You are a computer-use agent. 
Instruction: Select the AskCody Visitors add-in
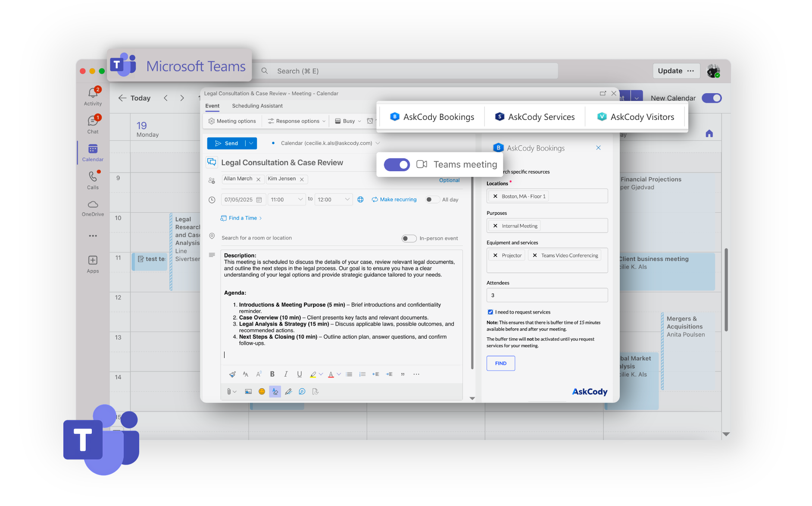pos(636,117)
